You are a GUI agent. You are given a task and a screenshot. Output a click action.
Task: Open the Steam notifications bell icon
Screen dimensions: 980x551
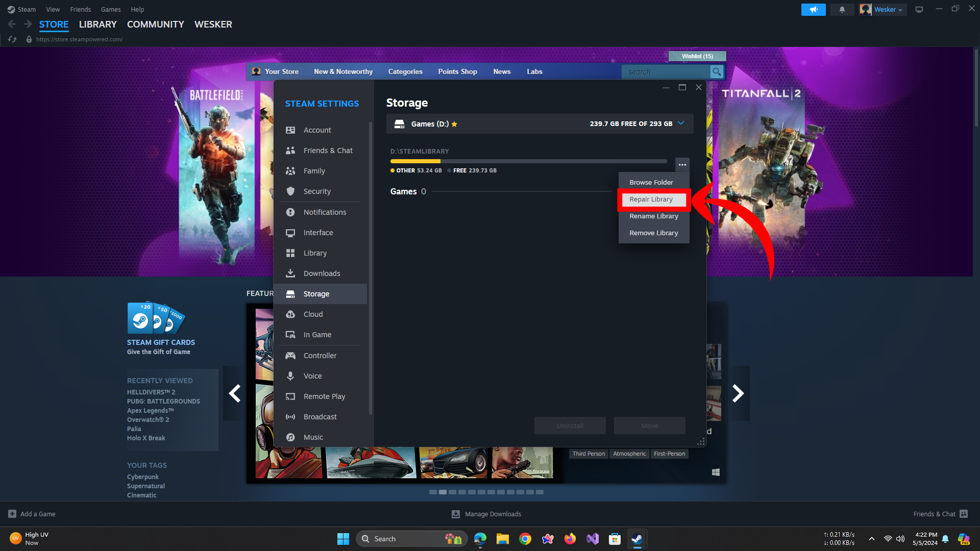(x=842, y=10)
